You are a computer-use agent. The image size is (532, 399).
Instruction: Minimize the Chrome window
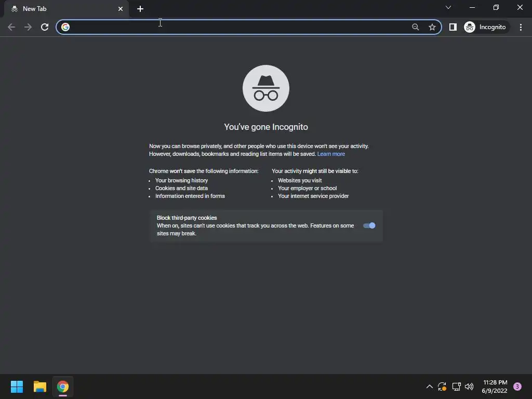472,7
